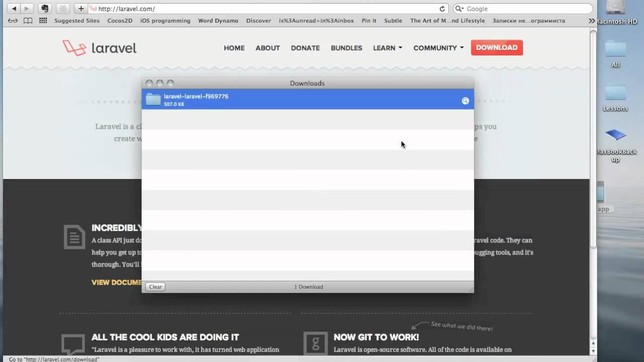Open the Subtle bookmark
Screen dimensions: 644x362
tap(393, 21)
